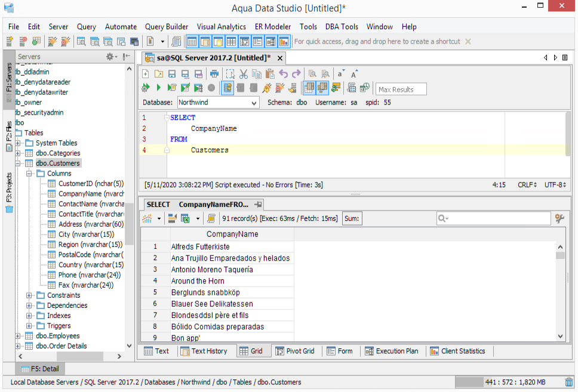The image size is (578, 392).
Task: Switch to the Execution Plan tab
Action: tap(392, 351)
